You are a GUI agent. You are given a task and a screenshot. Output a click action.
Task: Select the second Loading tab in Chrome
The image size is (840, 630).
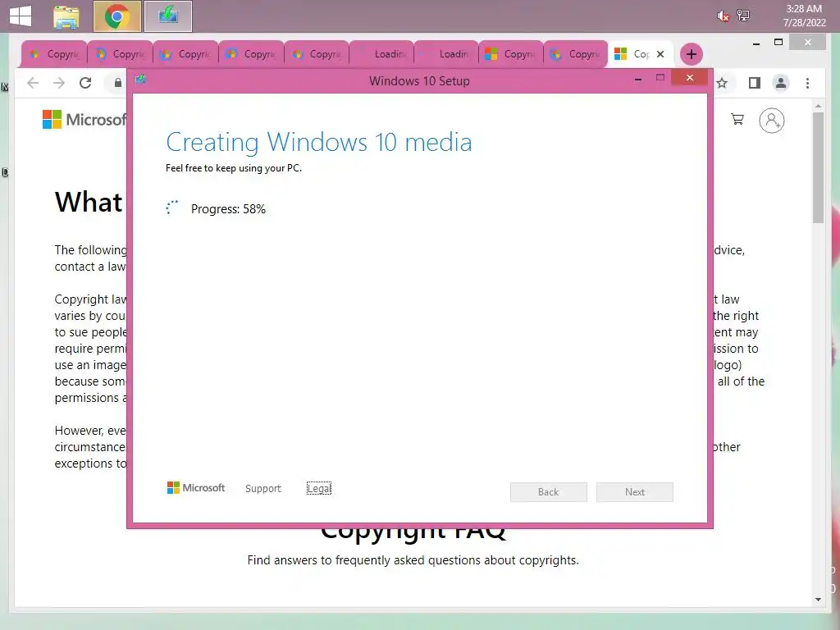(x=446, y=54)
